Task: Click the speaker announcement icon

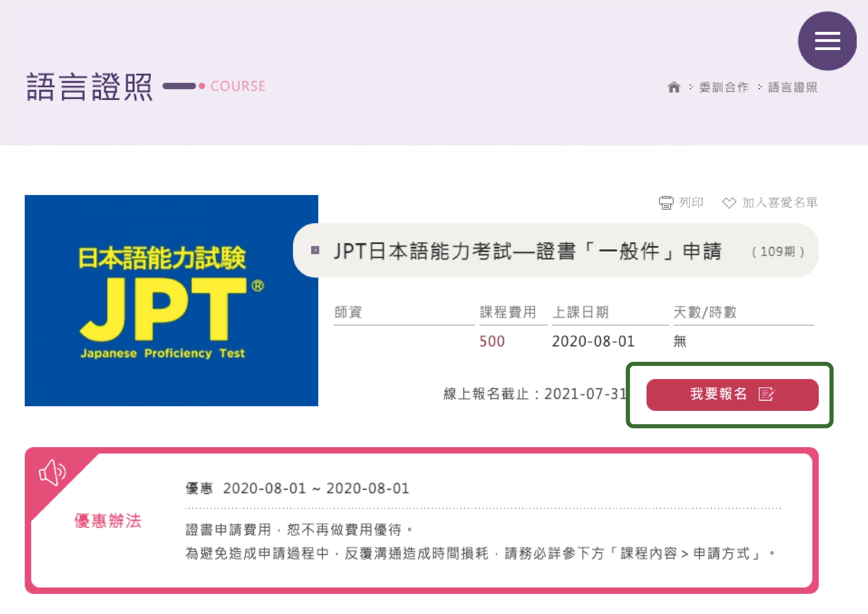Action: click(x=52, y=473)
